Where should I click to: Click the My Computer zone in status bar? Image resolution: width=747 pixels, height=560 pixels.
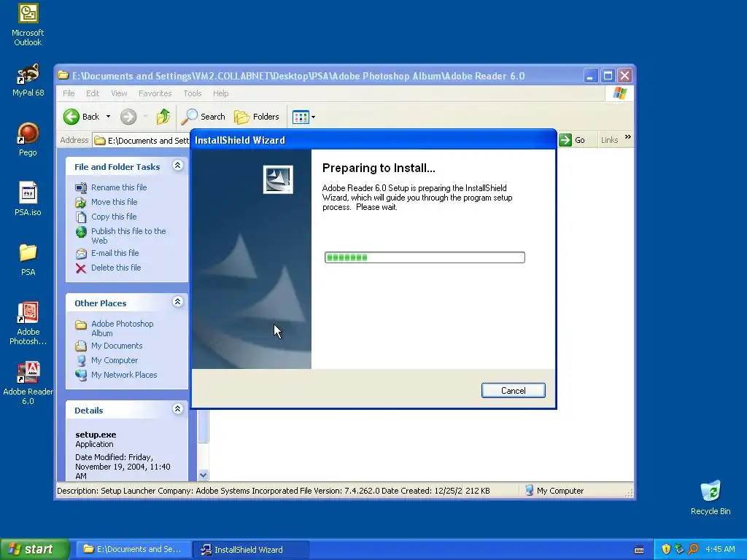click(554, 491)
